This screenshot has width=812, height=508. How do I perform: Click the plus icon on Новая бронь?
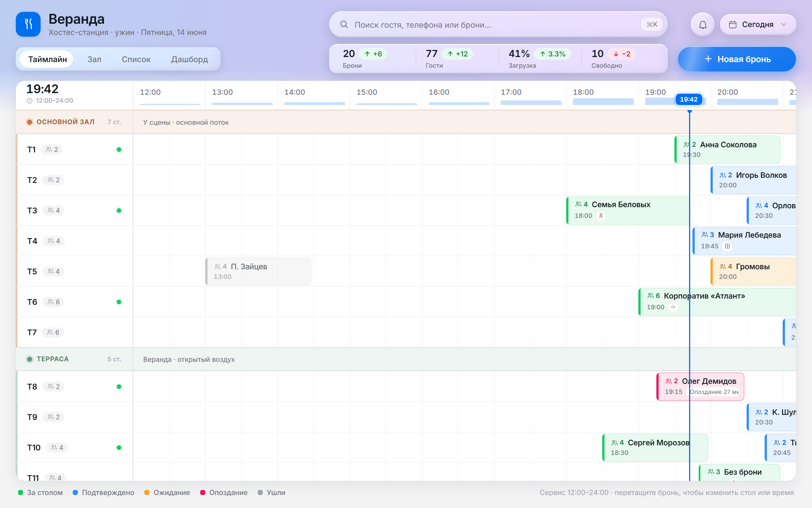click(708, 59)
